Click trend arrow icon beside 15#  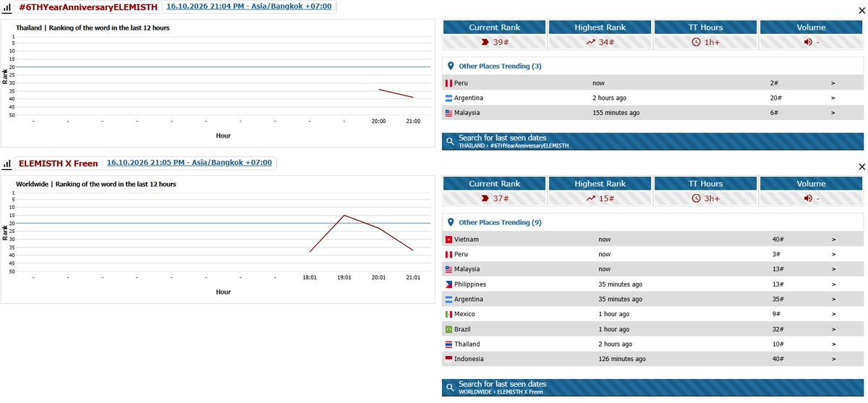point(590,198)
